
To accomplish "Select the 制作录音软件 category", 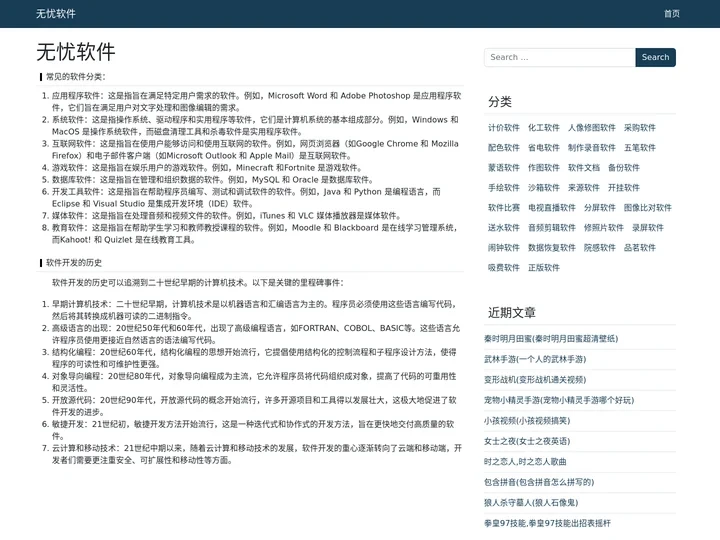I will coord(591,148).
